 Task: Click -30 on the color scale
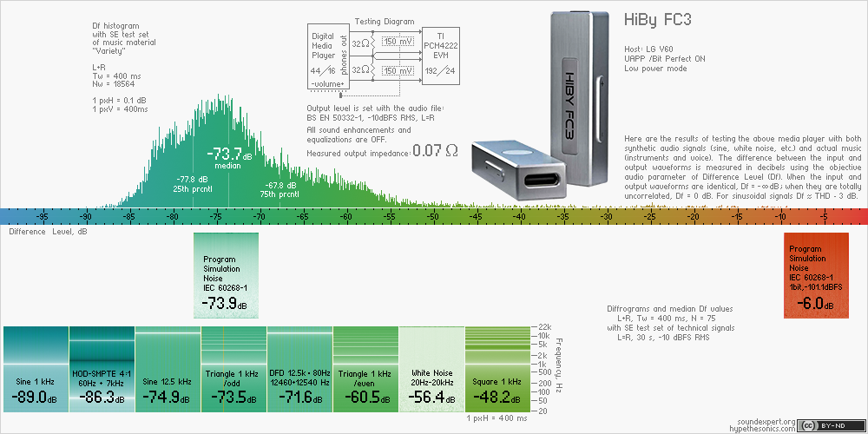click(x=608, y=216)
